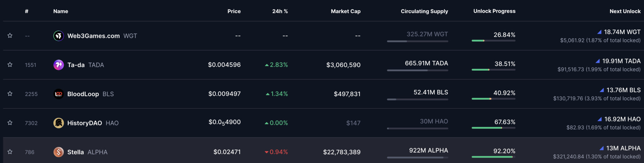Viewport: 644px width, 163px height.
Task: Click the 52.41M BLS circulating supply bar
Action: coord(417,99)
